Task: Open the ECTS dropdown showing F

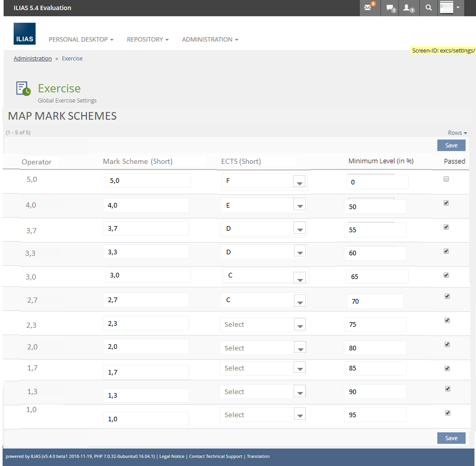Action: click(299, 182)
